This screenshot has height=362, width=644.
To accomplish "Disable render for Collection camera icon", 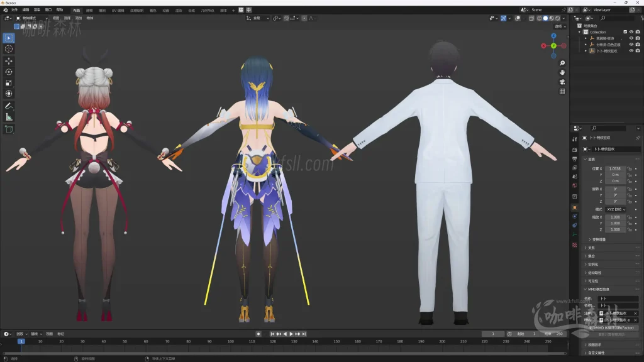I will [x=638, y=32].
